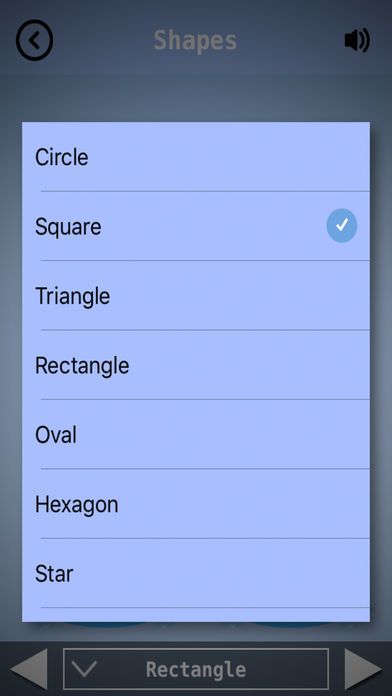Choose the Square option
The width and height of the screenshot is (392, 696).
pos(196,226)
